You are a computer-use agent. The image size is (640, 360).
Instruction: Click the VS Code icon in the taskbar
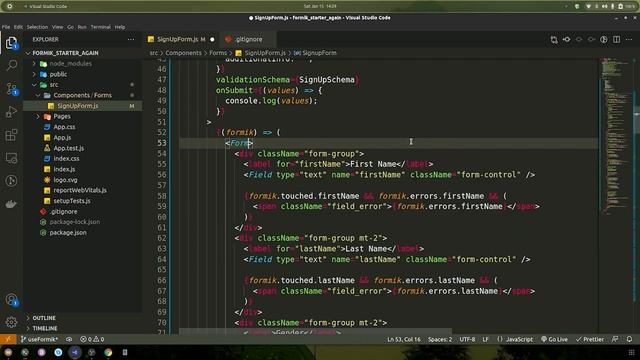(x=75, y=352)
